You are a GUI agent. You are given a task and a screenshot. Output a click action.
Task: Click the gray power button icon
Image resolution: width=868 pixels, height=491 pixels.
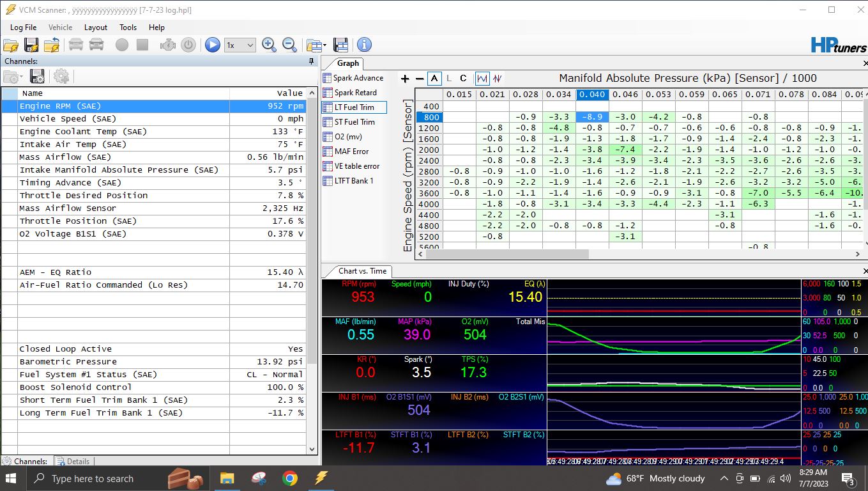188,45
